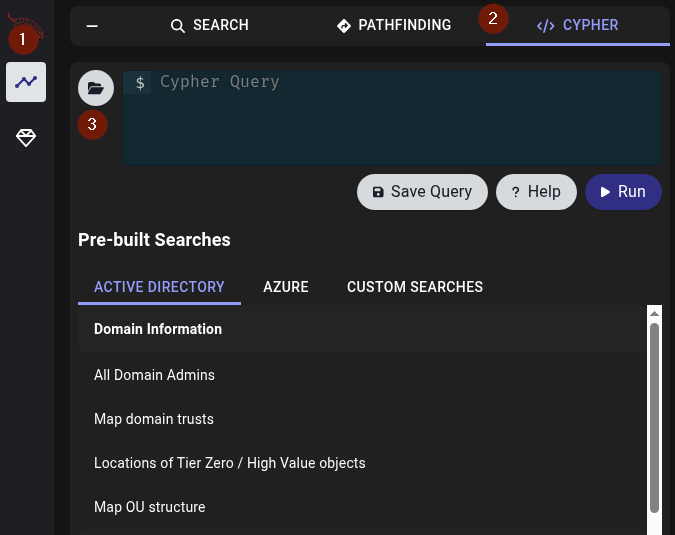This screenshot has height=535, width=675.
Task: Collapse the search panel with the minus button
Action: point(92,25)
